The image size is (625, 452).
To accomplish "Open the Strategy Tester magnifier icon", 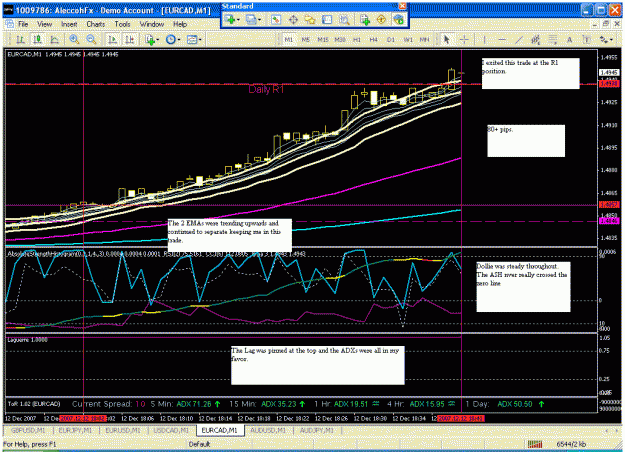I will tap(344, 20).
